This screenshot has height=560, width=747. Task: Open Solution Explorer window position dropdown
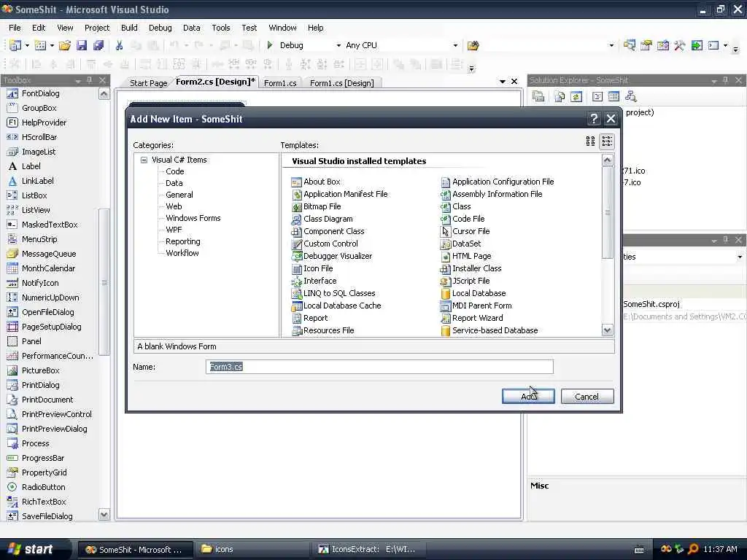point(713,81)
